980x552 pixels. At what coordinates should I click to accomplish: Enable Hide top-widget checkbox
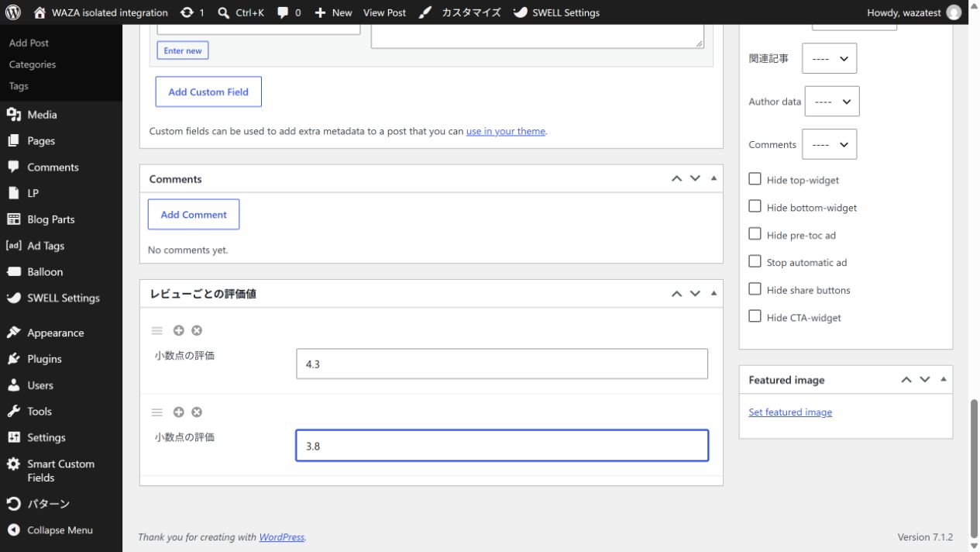[755, 179]
